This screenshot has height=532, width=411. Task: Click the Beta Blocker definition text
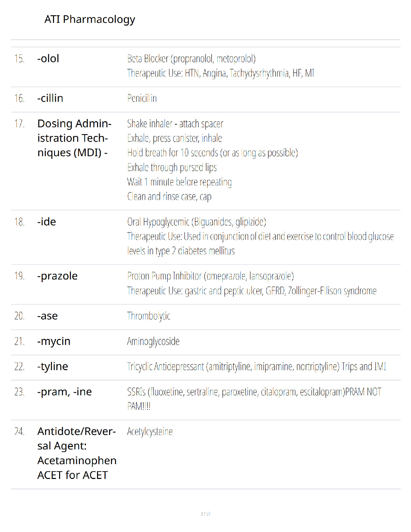pos(221,66)
